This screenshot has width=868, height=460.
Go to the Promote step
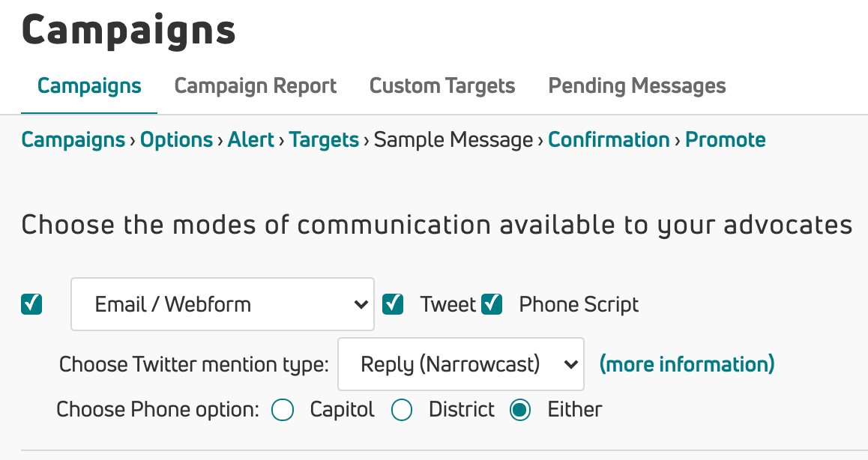click(x=726, y=140)
